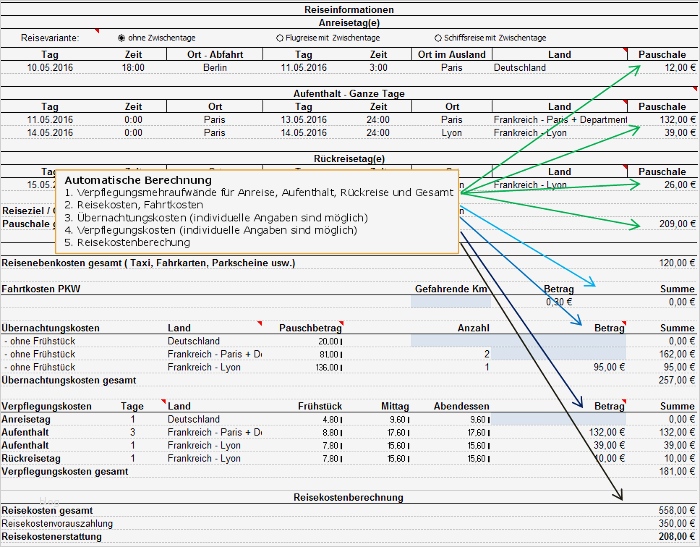This screenshot has height=547, width=700.
Task: Click the Anreisetag Betrag blue input cell
Action: 558,419
